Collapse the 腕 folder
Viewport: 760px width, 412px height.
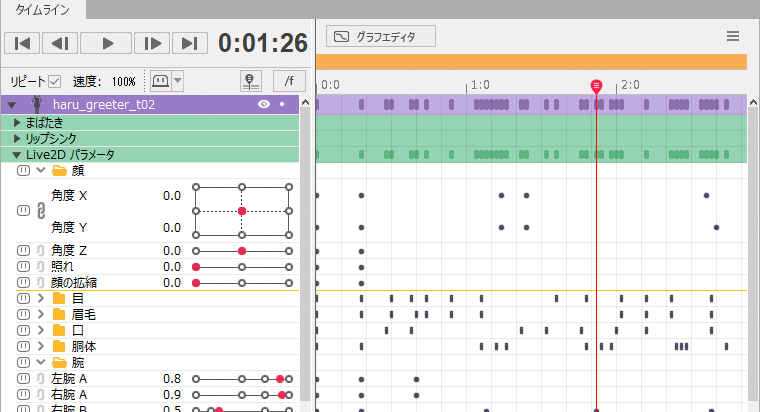[41, 362]
